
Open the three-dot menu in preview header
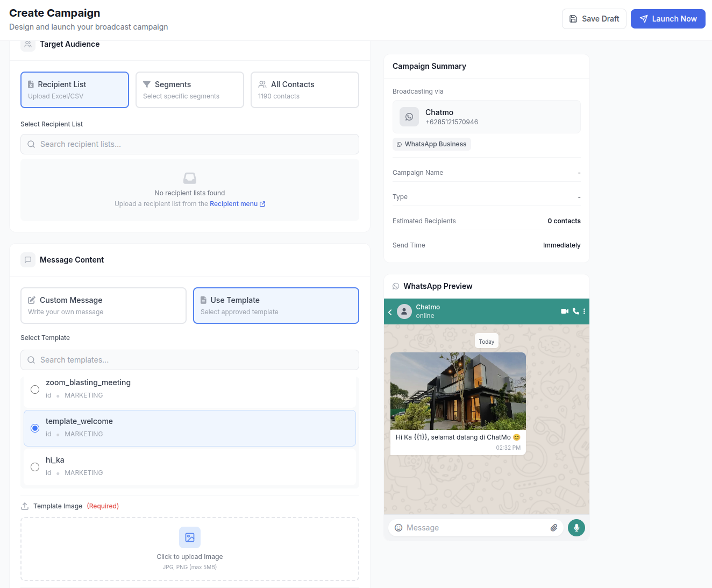584,311
